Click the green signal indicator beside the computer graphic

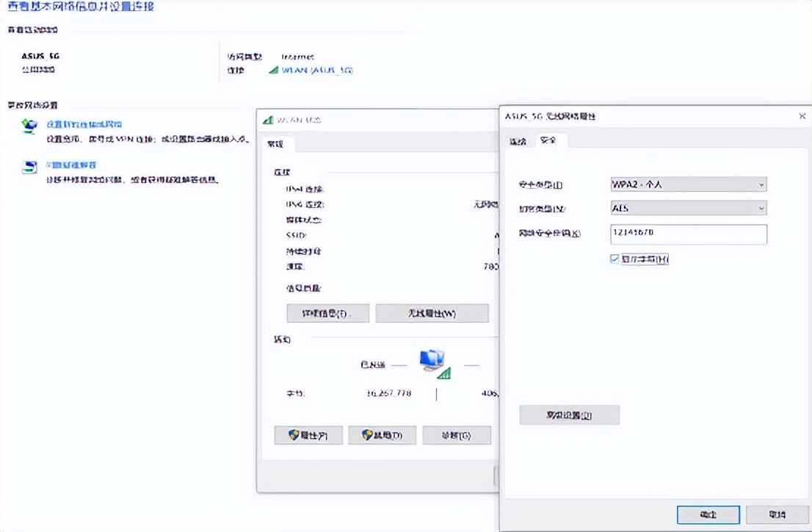pos(444,372)
